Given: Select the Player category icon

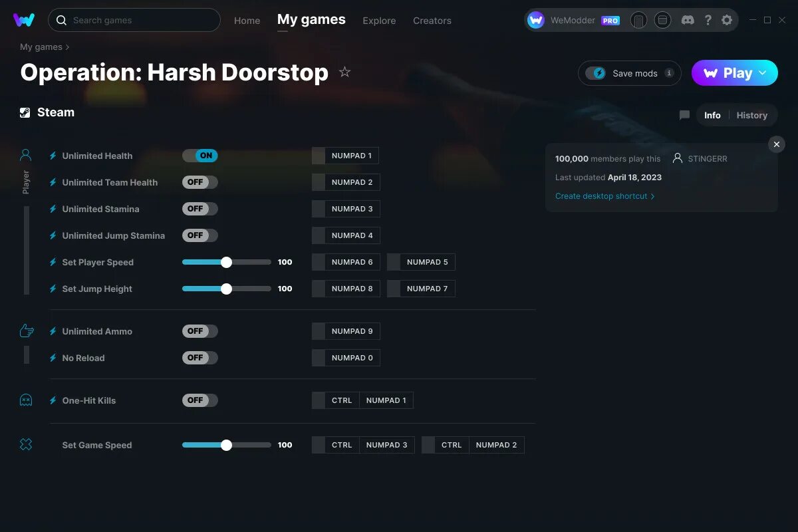Looking at the screenshot, I should click(x=26, y=156).
